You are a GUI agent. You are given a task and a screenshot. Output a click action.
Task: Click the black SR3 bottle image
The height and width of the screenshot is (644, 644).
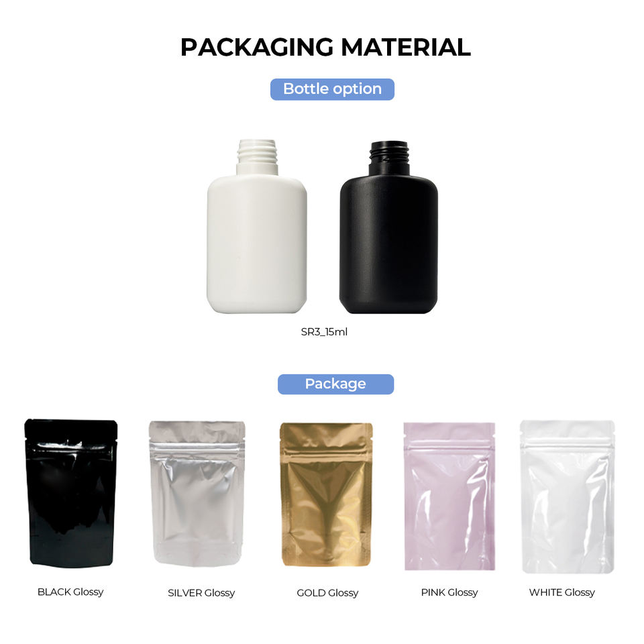point(388,227)
